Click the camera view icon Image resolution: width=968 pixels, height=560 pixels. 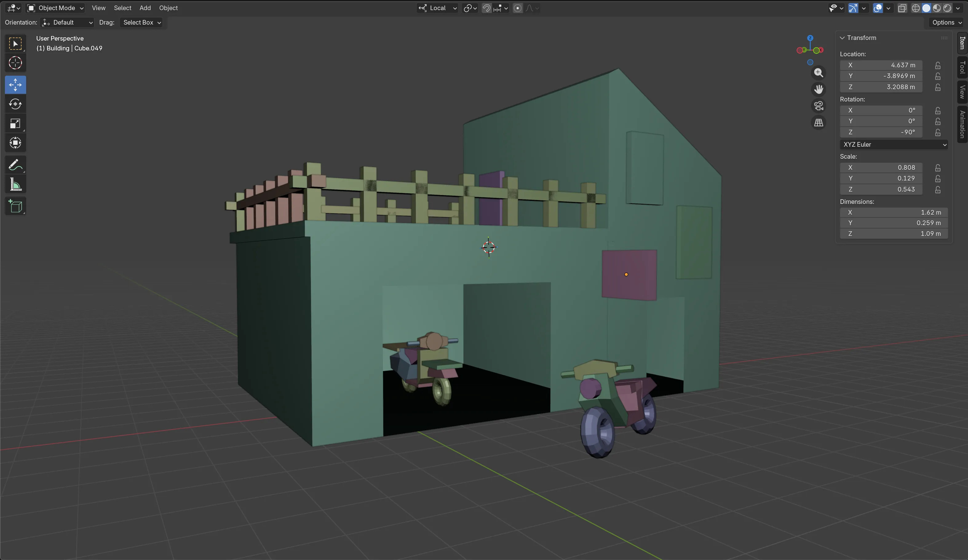(x=819, y=106)
